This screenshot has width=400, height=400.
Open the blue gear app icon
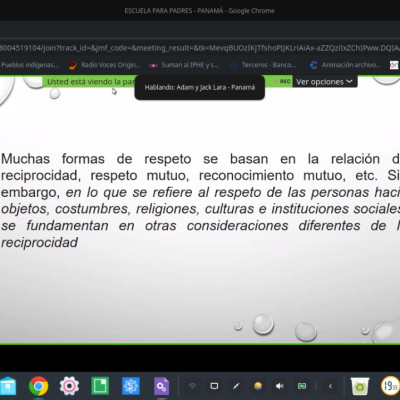tap(131, 386)
